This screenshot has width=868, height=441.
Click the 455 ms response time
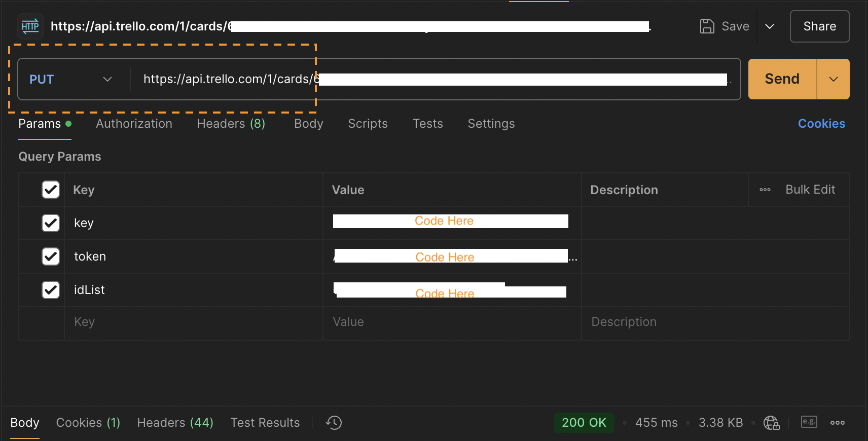point(657,423)
